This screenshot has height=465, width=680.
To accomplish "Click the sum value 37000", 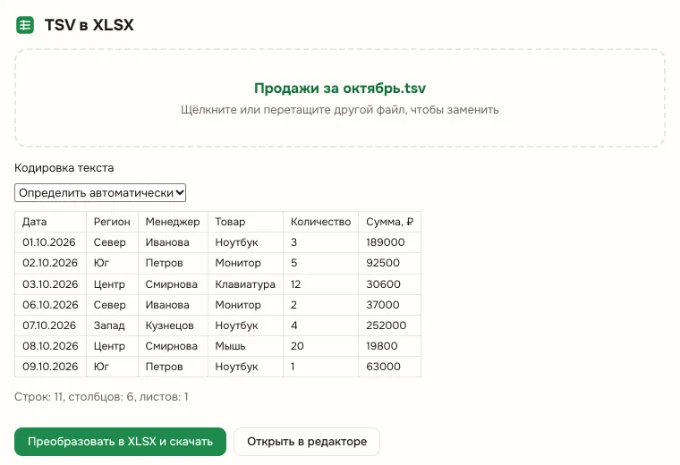I will point(390,305).
